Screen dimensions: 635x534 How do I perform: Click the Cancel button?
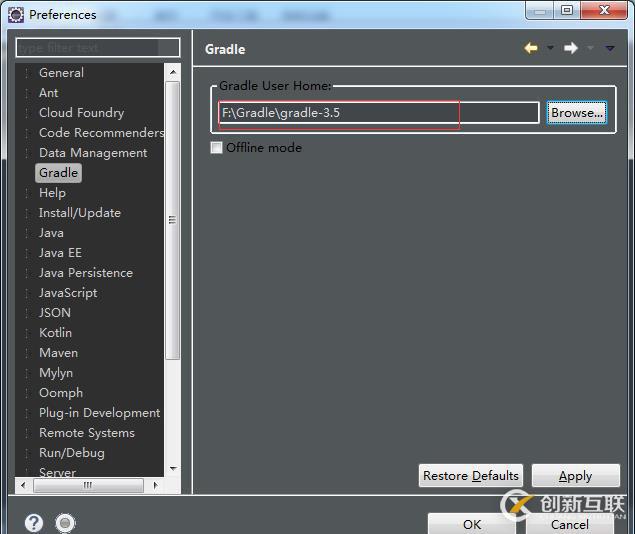[570, 524]
